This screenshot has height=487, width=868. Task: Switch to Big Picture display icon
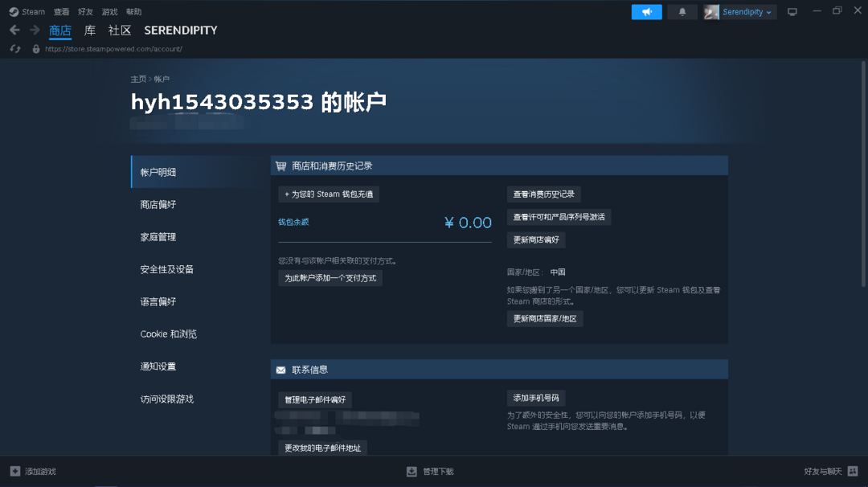pos(792,11)
